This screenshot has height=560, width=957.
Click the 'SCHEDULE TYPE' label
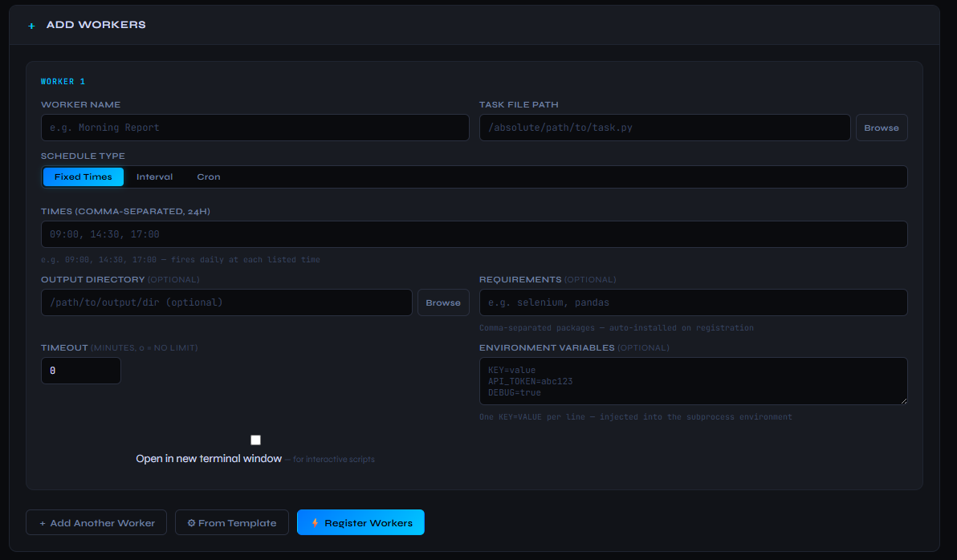point(83,156)
